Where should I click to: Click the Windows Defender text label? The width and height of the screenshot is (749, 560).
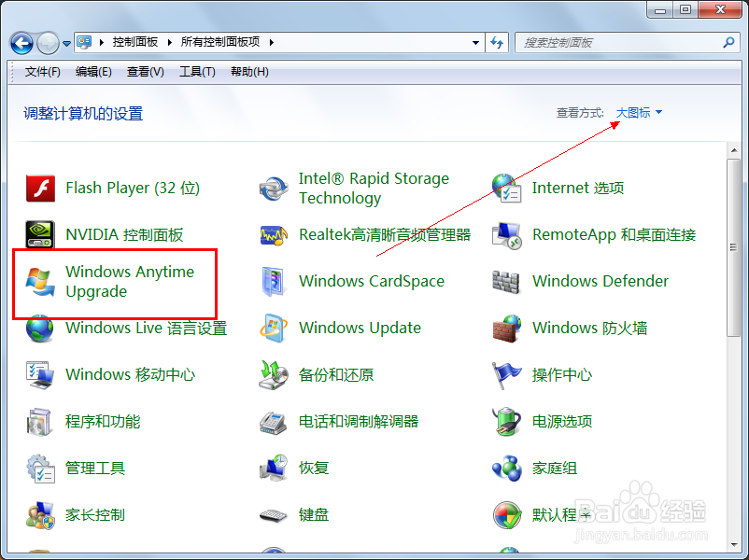(601, 281)
